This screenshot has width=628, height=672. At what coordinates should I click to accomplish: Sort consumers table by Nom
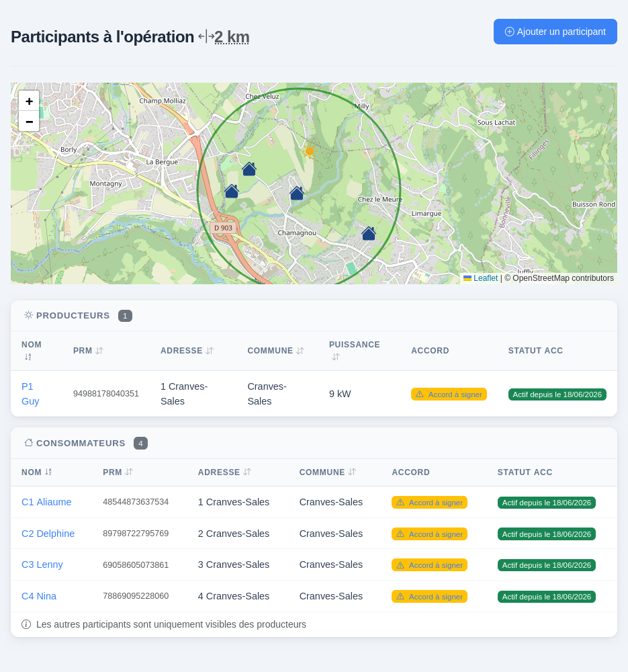pos(48,472)
